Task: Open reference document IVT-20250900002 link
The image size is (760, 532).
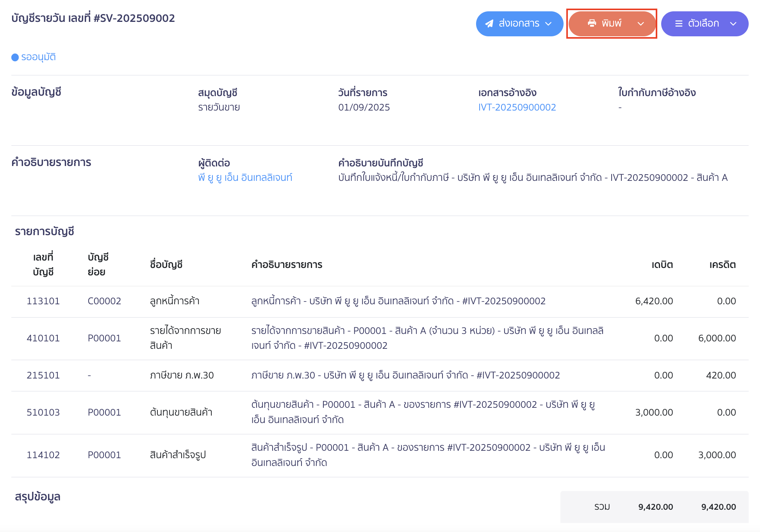Action: [517, 107]
